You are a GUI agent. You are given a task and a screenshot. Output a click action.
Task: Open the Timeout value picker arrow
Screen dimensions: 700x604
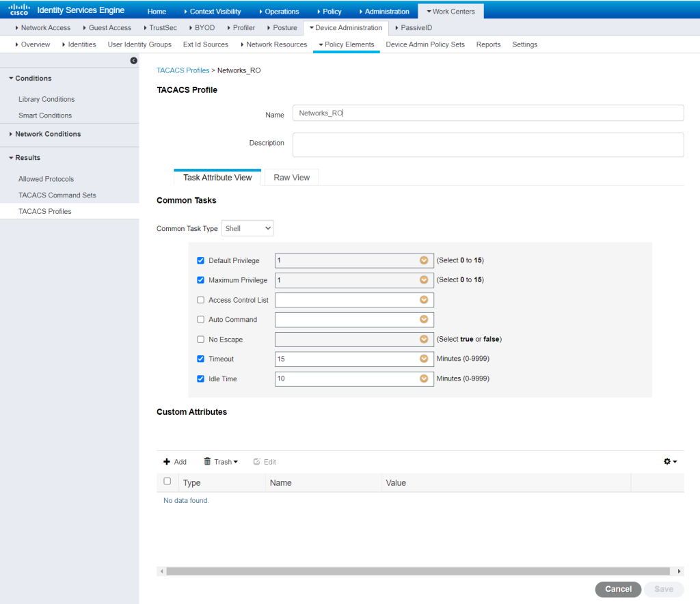424,359
